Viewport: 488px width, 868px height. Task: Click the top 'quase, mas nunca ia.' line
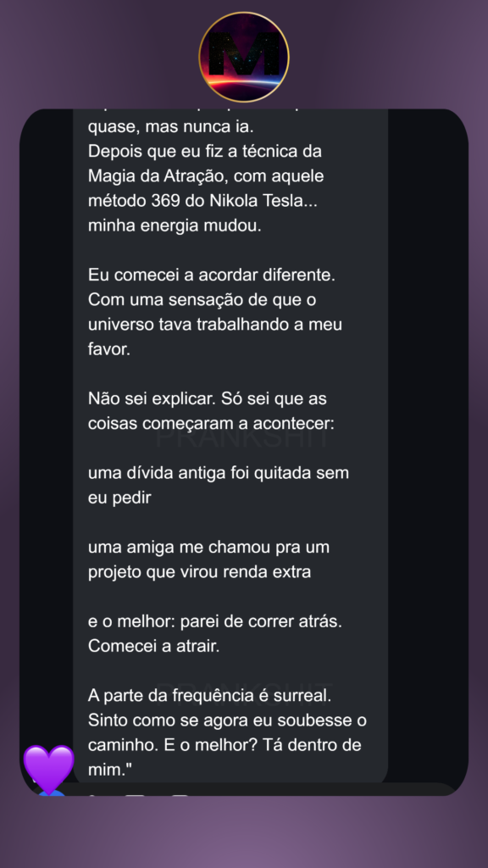(170, 127)
